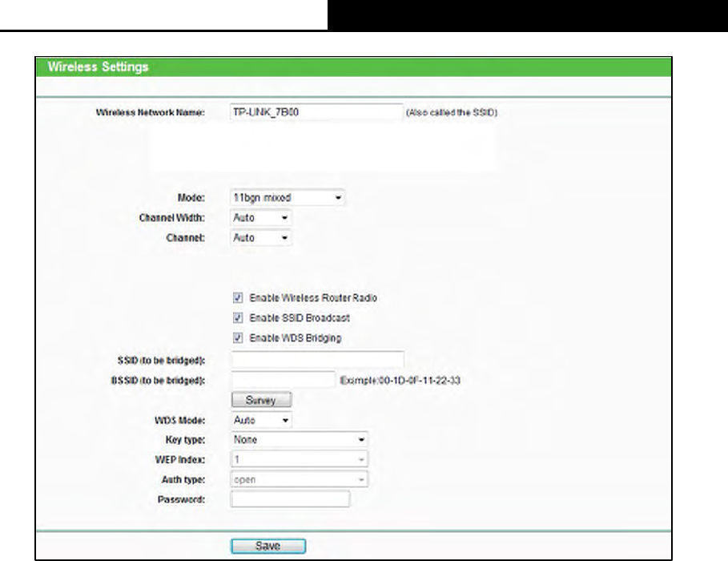Click the Wireless Settings header title
This screenshot has height=561, width=728.
click(98, 67)
